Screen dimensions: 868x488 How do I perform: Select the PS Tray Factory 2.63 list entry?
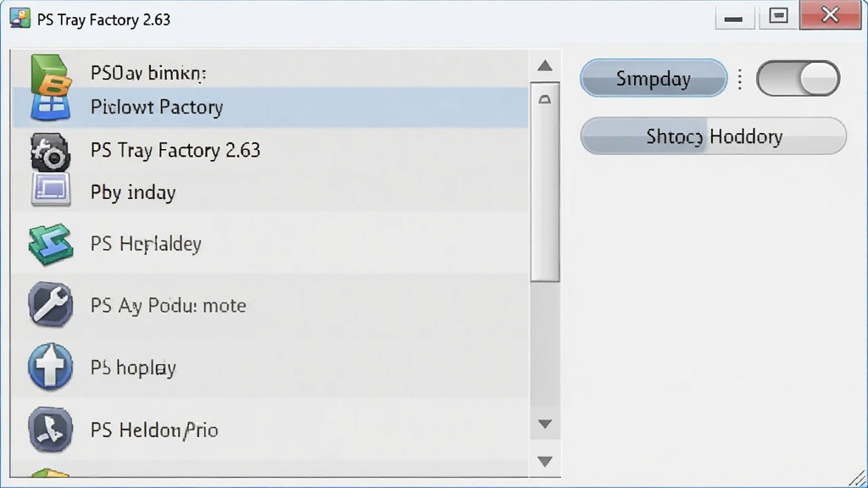point(270,151)
